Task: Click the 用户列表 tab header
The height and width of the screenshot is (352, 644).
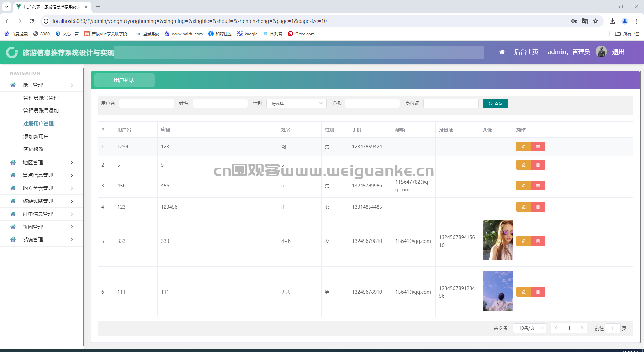Action: [124, 80]
